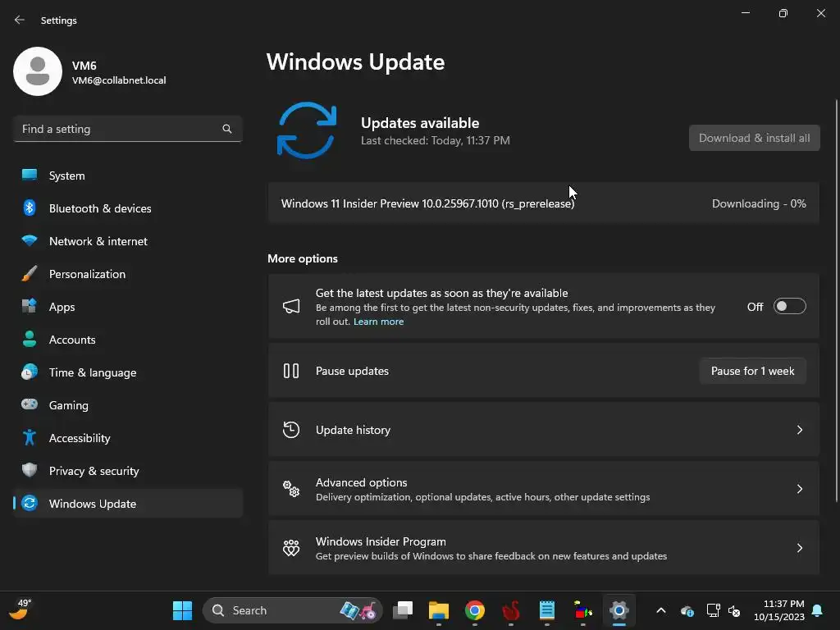Viewport: 840px width, 630px height.
Task: Open Task View on taskbar
Action: coord(403,610)
